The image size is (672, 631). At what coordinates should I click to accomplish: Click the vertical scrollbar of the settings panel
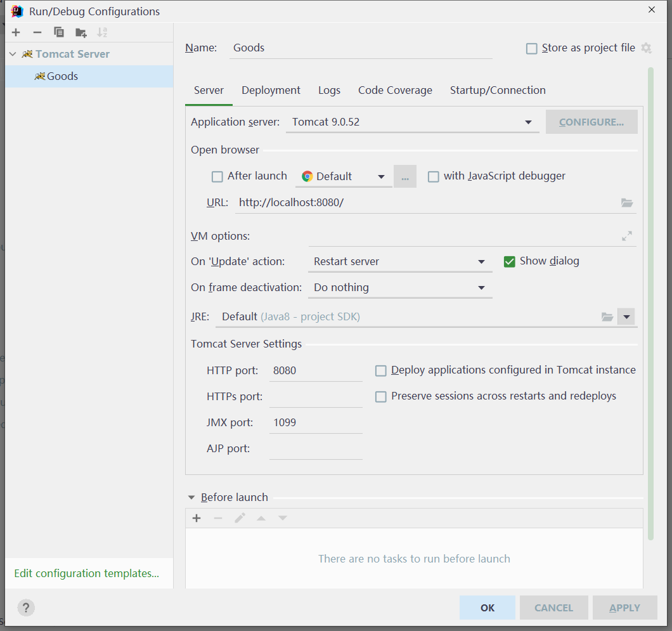650,304
